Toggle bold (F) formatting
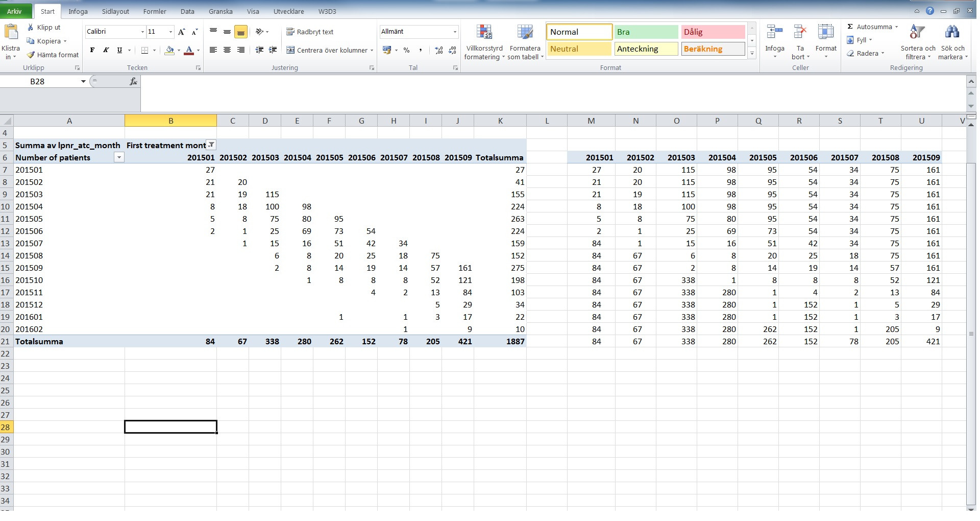980x521 pixels. (92, 50)
